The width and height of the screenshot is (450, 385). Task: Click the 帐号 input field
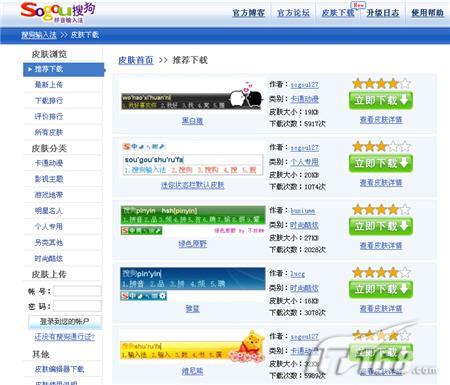coord(77,291)
